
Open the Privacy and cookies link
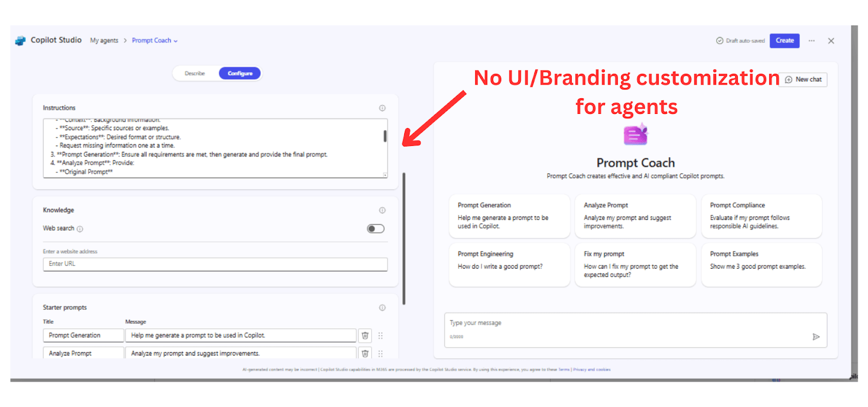[592, 370]
